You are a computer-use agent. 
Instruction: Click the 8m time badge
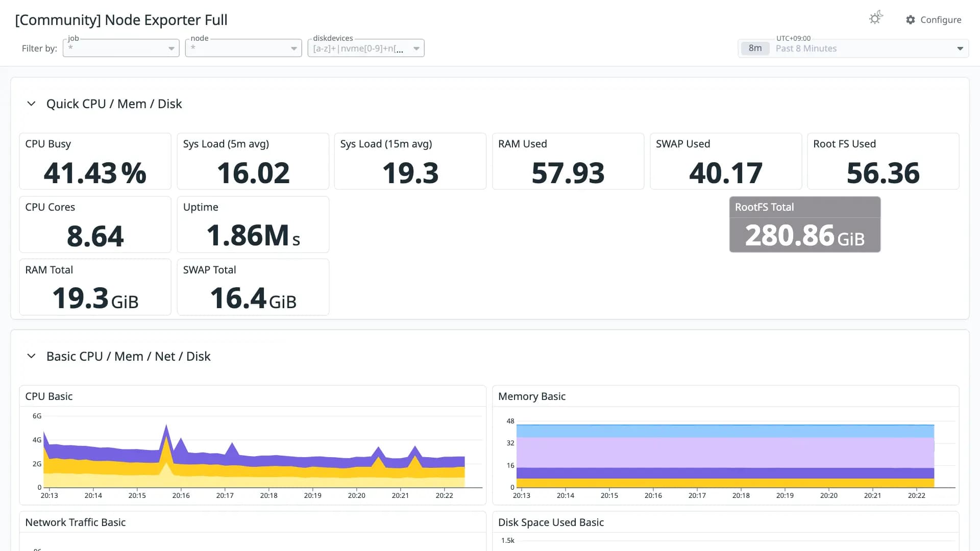tap(755, 48)
